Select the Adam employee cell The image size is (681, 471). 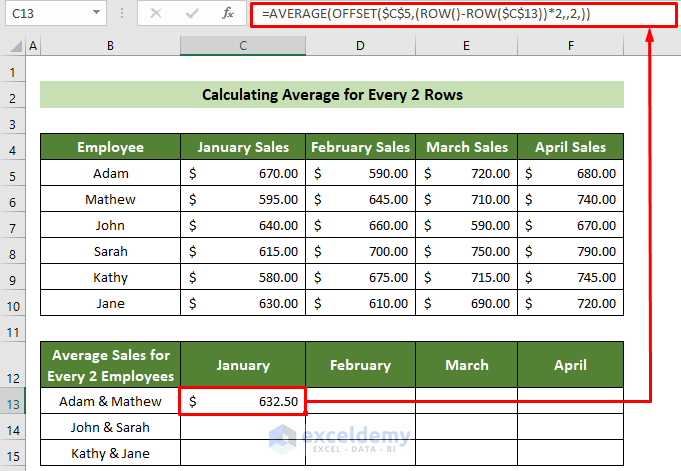110,173
